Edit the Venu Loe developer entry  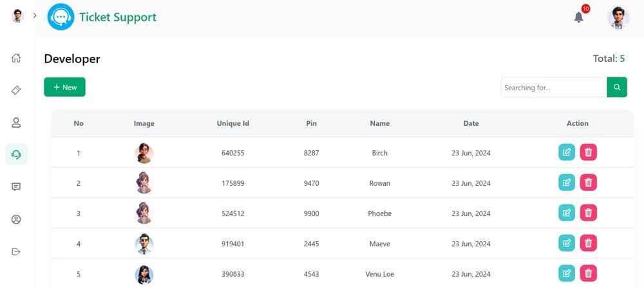pos(567,273)
